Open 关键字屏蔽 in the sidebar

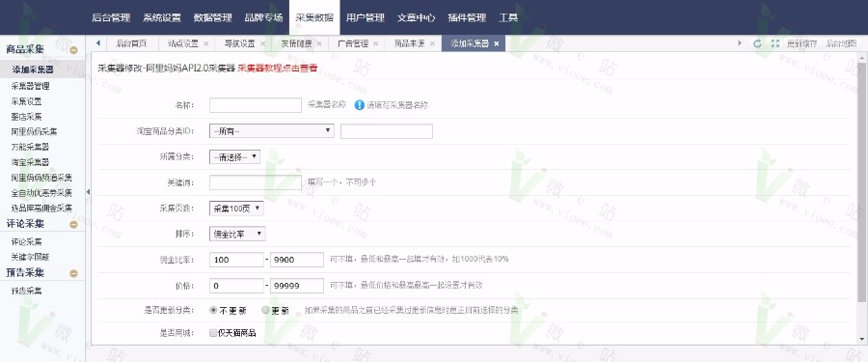pos(31,257)
